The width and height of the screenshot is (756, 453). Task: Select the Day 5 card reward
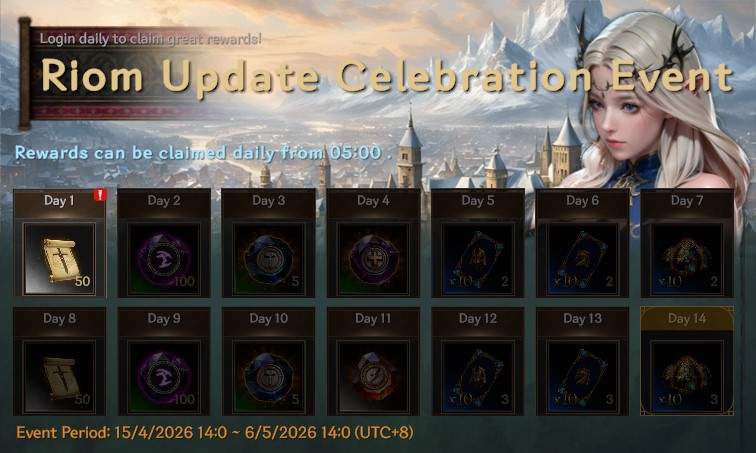[478, 259]
